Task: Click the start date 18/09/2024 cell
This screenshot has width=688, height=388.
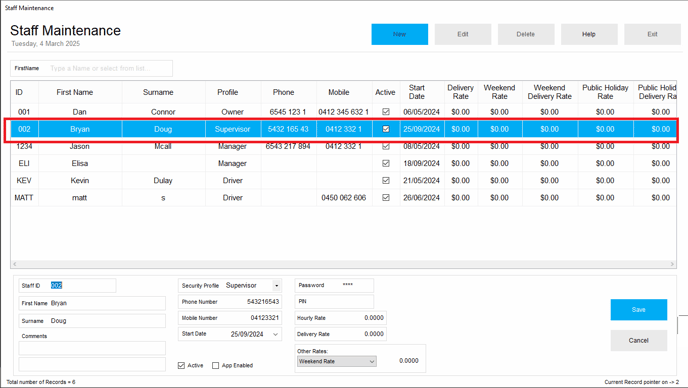Action: [422, 163]
